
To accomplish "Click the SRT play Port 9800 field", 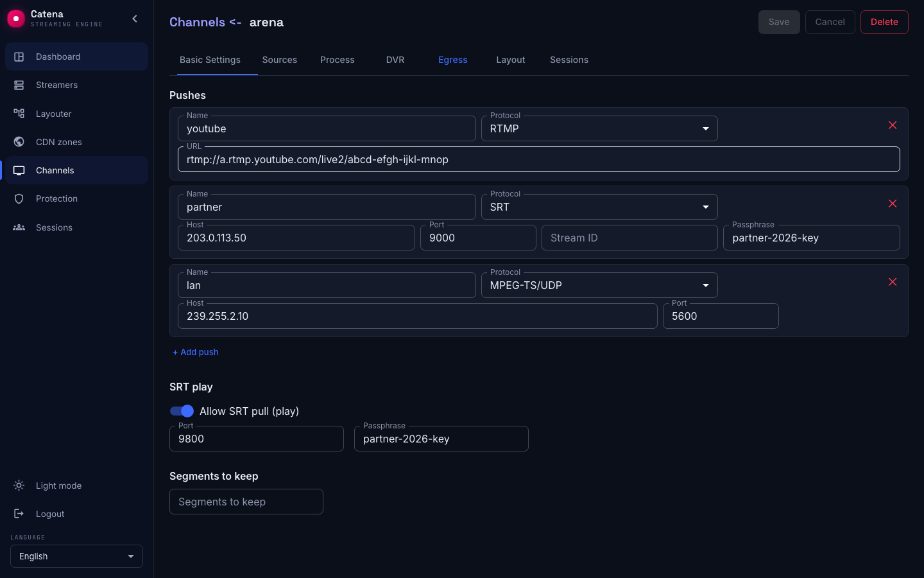I will tap(257, 439).
